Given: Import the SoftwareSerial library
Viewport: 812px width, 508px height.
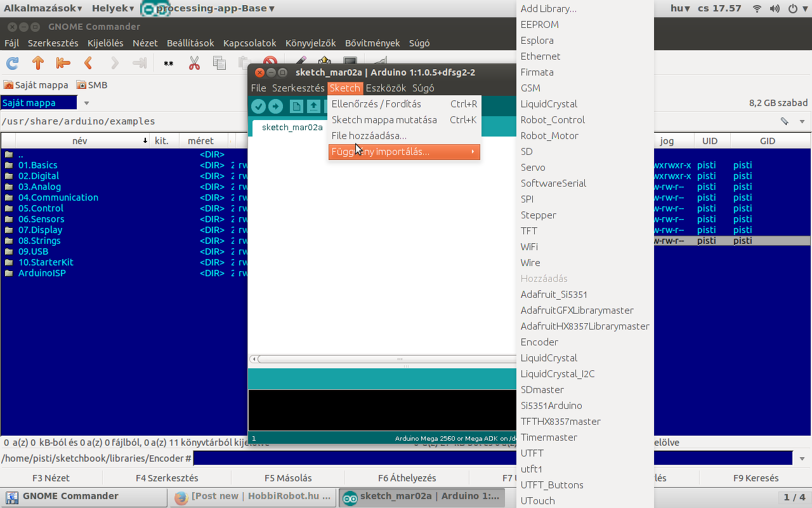Looking at the screenshot, I should click(585, 184).
